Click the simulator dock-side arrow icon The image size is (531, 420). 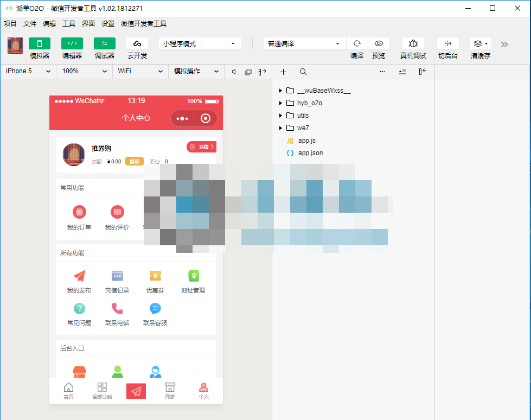coord(262,72)
